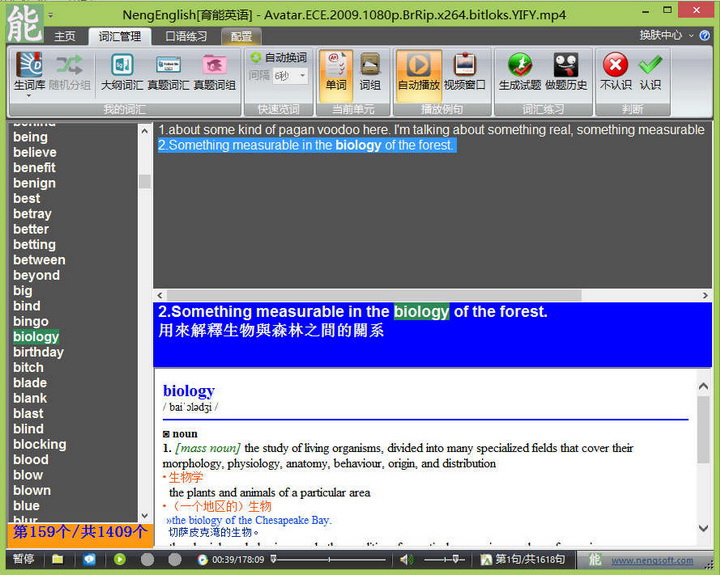
Task: Click the dictionary headword "biology"
Action: pyautogui.click(x=189, y=391)
